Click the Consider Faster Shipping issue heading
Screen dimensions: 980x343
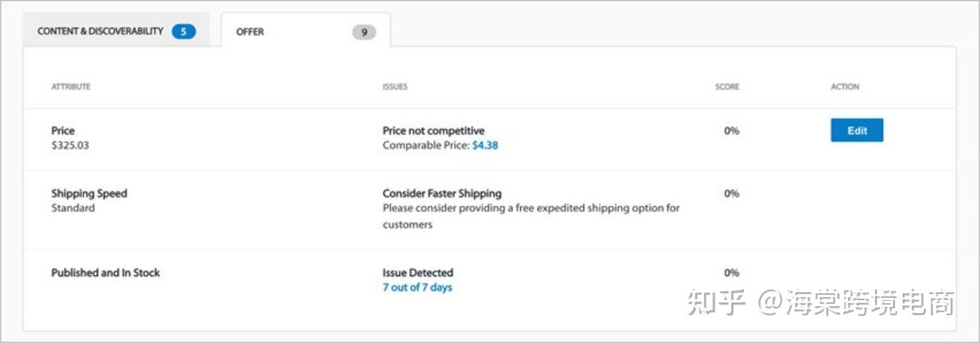[442, 193]
